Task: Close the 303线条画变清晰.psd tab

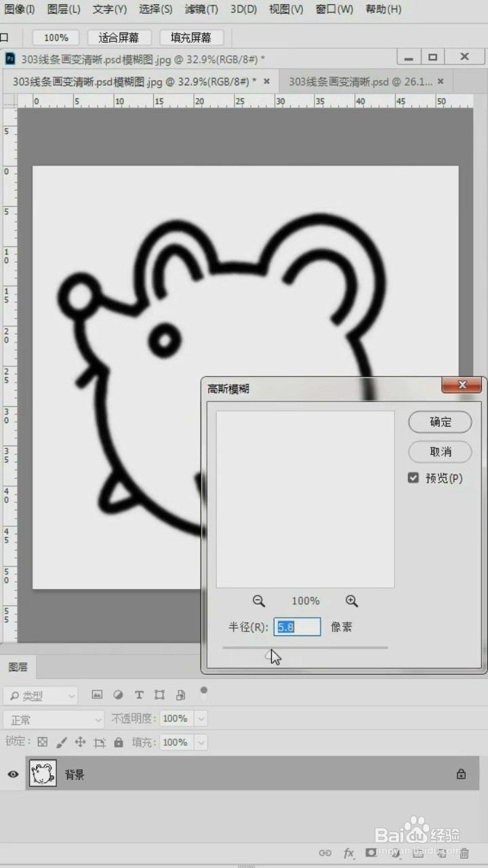Action: tap(441, 81)
